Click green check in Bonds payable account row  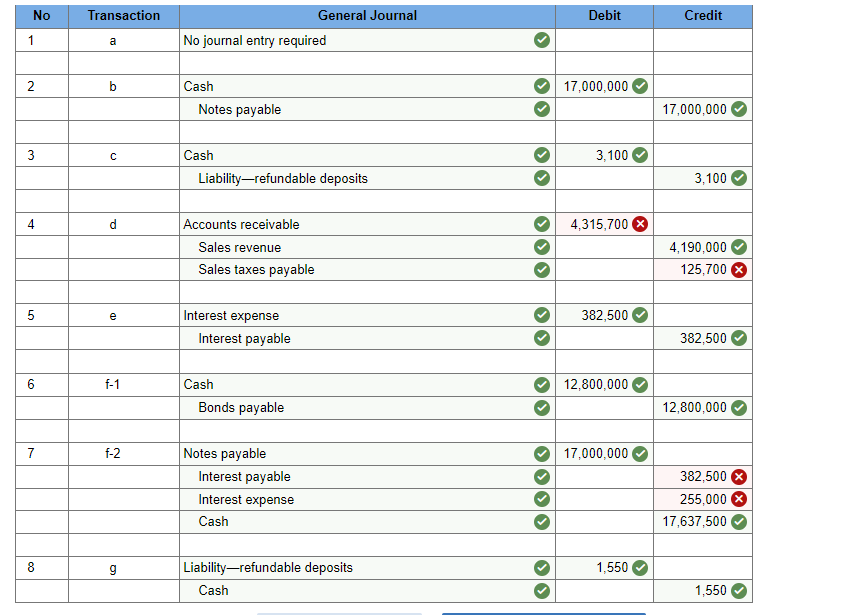[542, 408]
